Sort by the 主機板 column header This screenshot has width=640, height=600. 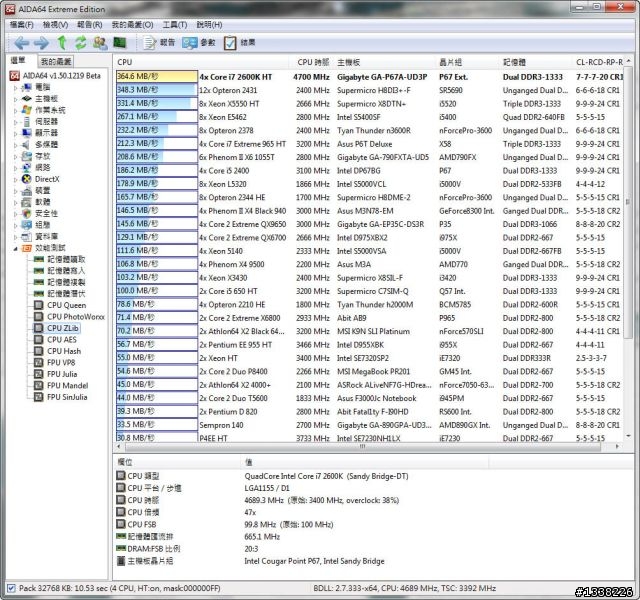pos(385,62)
